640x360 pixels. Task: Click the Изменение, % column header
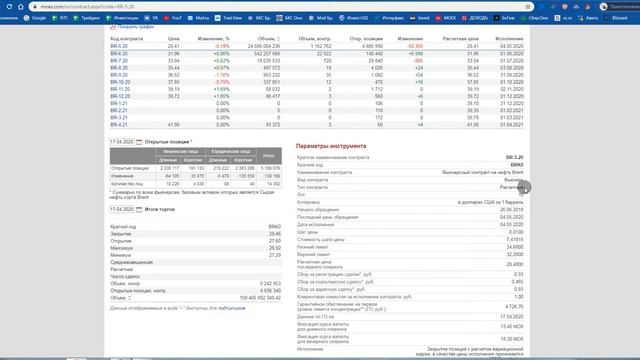213,38
